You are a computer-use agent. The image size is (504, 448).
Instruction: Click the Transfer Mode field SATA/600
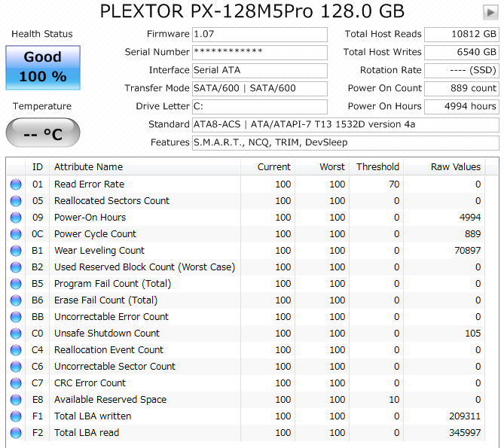[x=260, y=88]
